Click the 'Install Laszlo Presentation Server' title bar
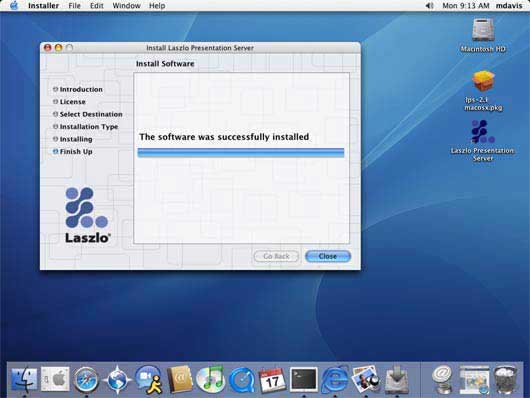 200,48
